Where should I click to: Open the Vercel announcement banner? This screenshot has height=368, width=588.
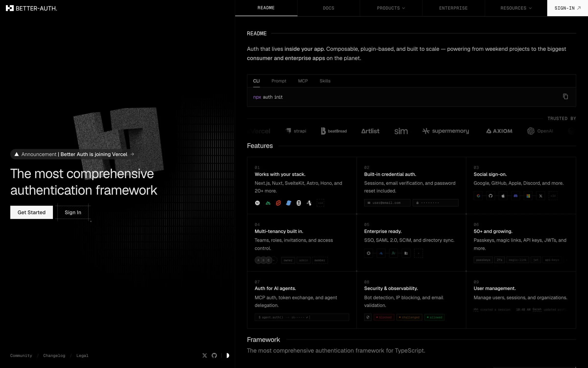pos(74,154)
